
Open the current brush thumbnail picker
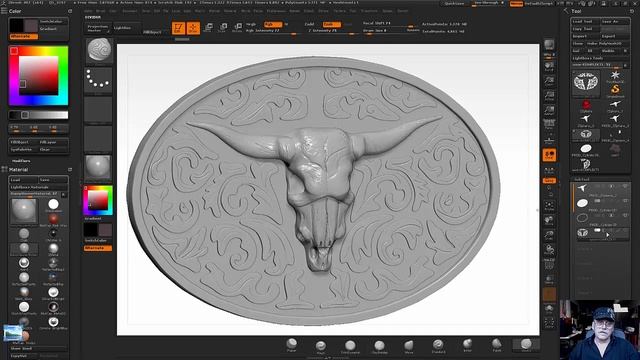(x=99, y=51)
